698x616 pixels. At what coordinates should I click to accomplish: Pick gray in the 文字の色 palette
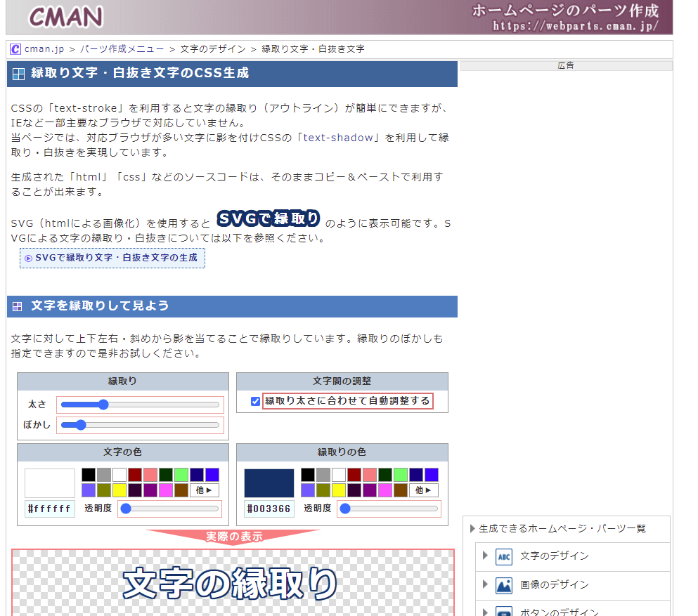coord(104,475)
